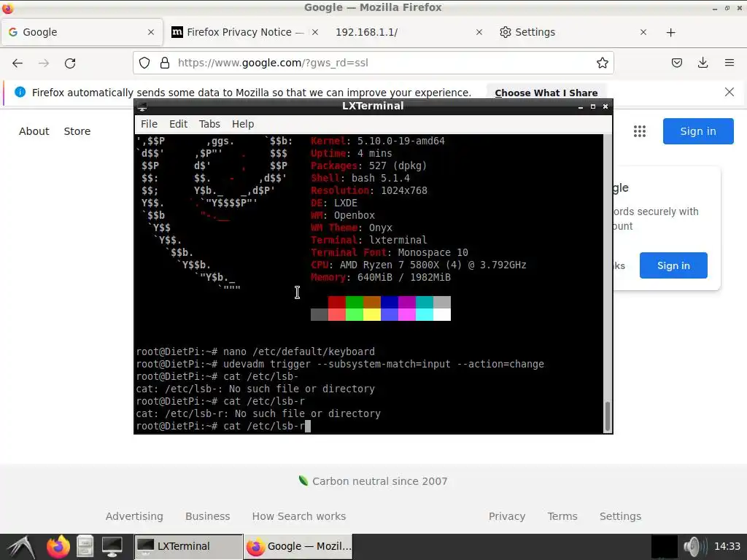This screenshot has width=747, height=560.
Task: Click the LXTerminal vertical scrollbar thumb
Action: 608,415
